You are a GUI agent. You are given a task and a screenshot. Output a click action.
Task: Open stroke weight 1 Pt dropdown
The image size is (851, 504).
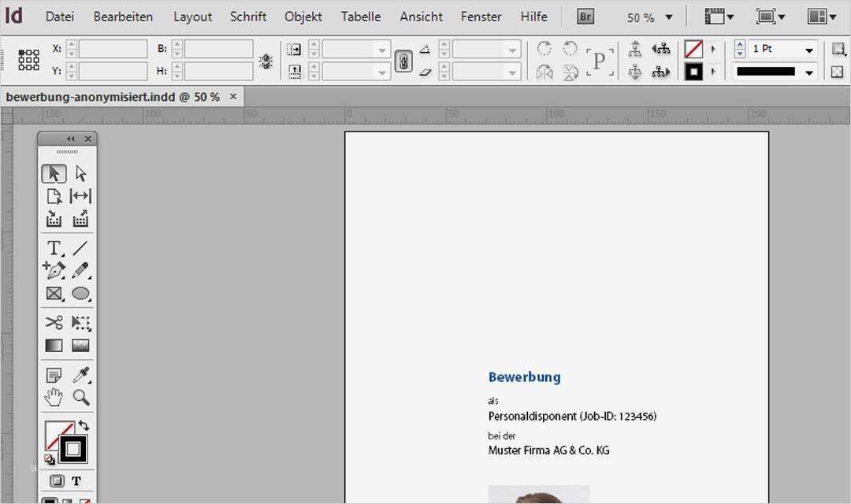click(809, 50)
